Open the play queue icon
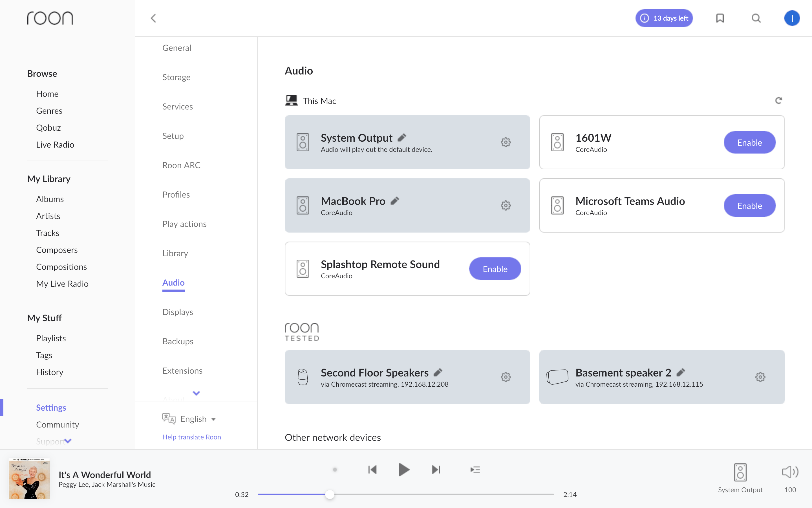 tap(475, 469)
